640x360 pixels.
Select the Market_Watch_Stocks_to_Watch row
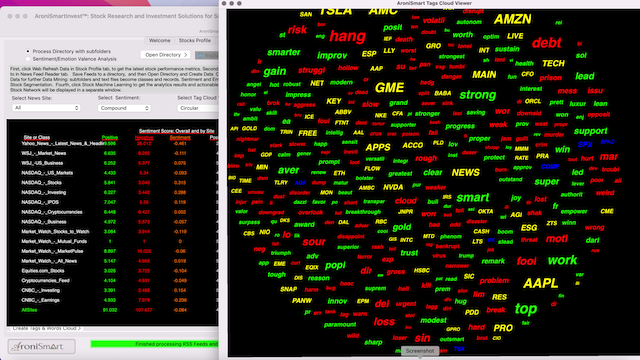point(55,232)
